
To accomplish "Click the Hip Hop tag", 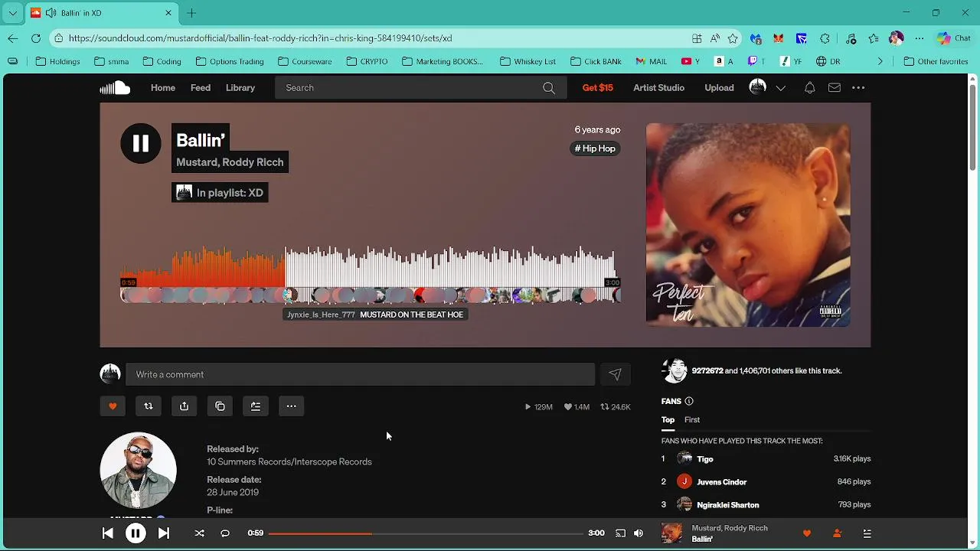I will click(596, 148).
